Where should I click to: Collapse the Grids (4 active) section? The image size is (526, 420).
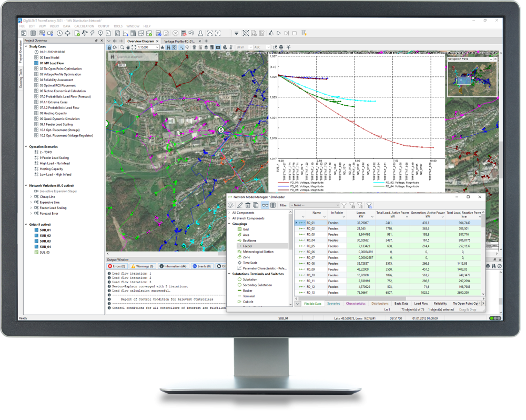pos(26,225)
